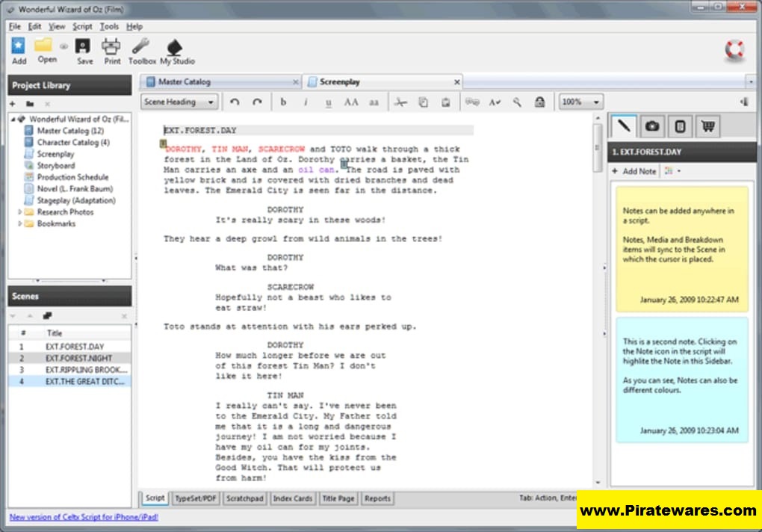
Task: Click the Toolbox wrench icon
Action: pyautogui.click(x=141, y=50)
